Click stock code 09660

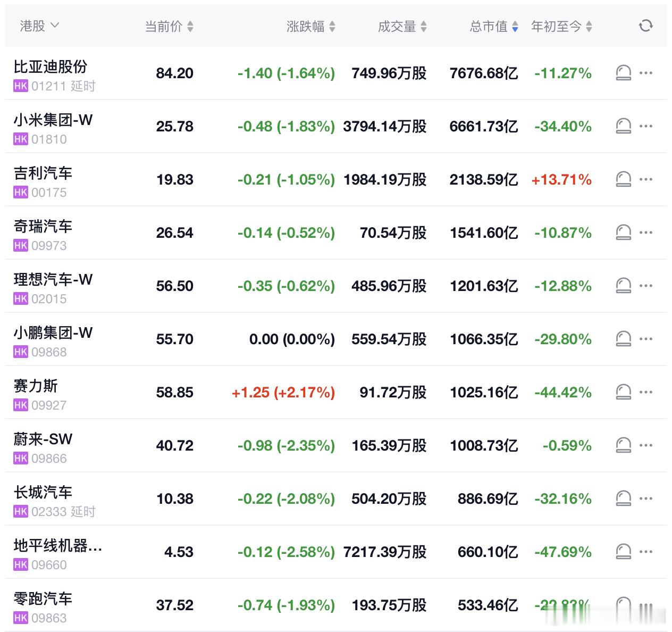49,565
